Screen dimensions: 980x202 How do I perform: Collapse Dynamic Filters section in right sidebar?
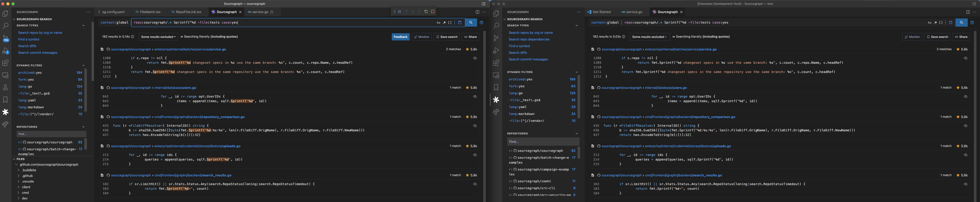576,72
